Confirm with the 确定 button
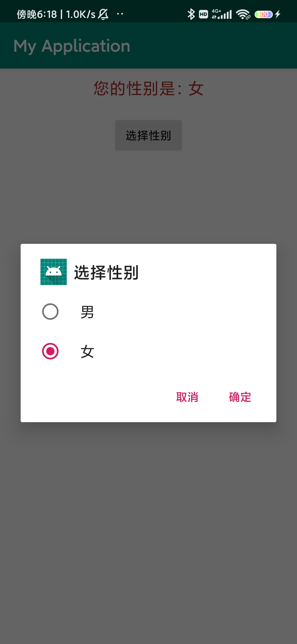Image resolution: width=297 pixels, height=644 pixels. click(240, 397)
